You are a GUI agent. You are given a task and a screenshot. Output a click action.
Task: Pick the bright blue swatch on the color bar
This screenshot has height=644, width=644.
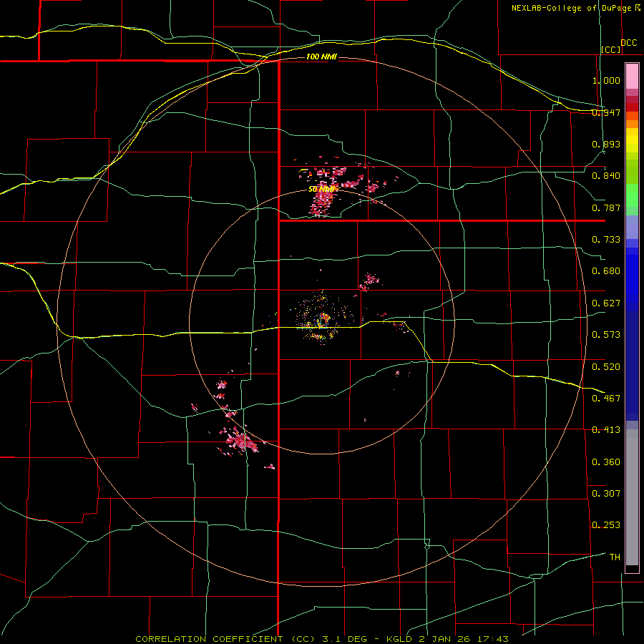coord(632,279)
